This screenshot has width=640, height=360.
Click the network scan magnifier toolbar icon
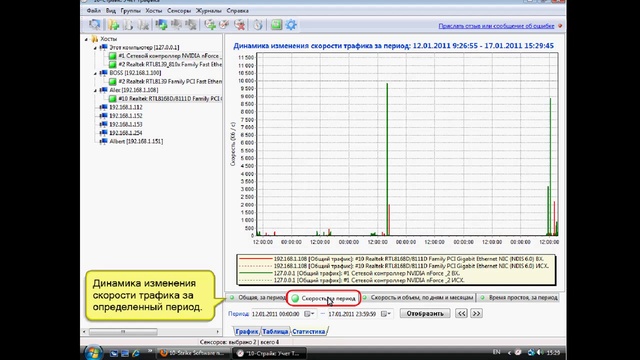(x=95, y=24)
